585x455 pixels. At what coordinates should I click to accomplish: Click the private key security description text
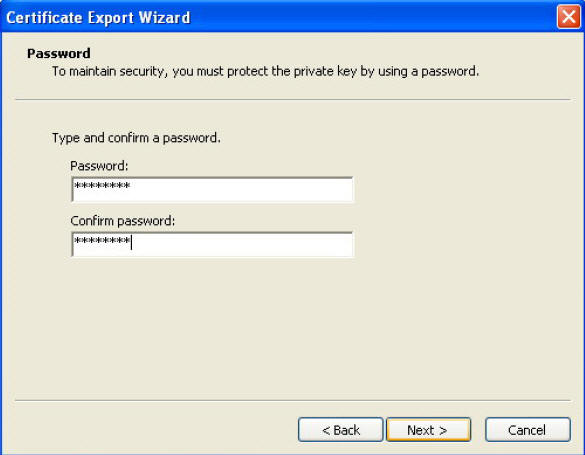coord(265,71)
